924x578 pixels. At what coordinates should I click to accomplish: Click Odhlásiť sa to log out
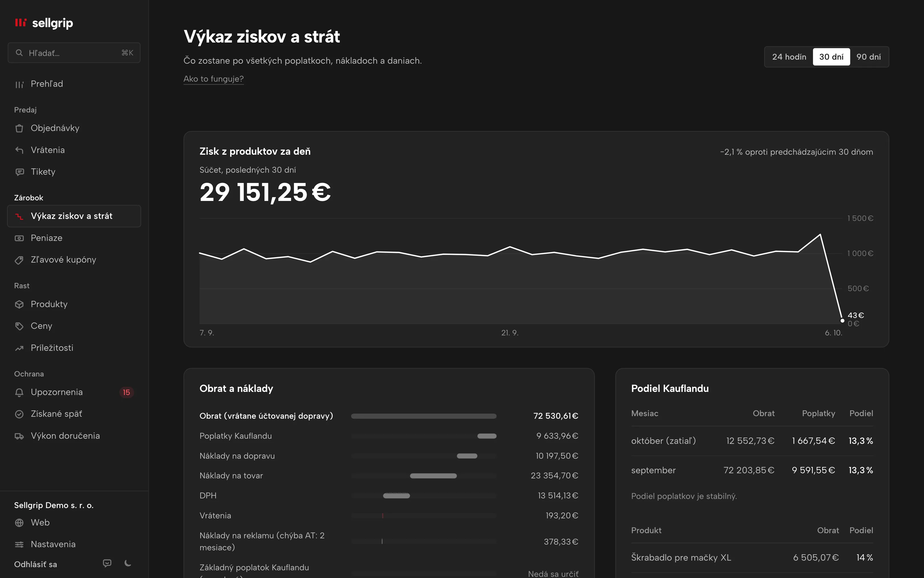tap(36, 564)
